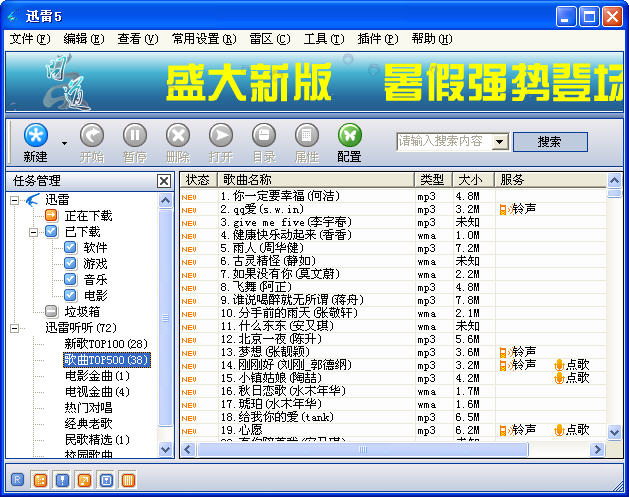This screenshot has width=629, height=497.
Task: Open the 文件(F) menu
Action: coord(30,39)
